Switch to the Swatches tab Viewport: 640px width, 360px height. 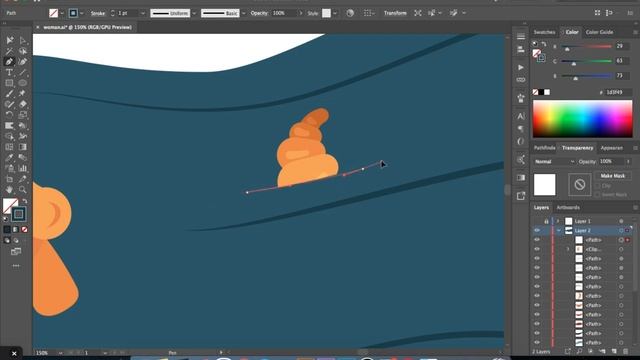pyautogui.click(x=544, y=32)
